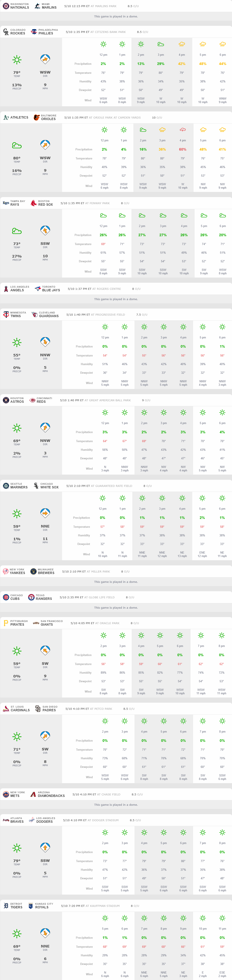232x980 pixels.
Task: Click the Philadelphia Phillies logo
Action: tap(34, 32)
